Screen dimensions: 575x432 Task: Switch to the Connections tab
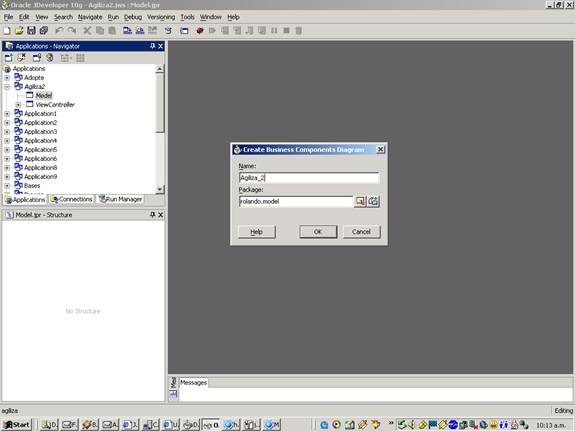pos(72,199)
